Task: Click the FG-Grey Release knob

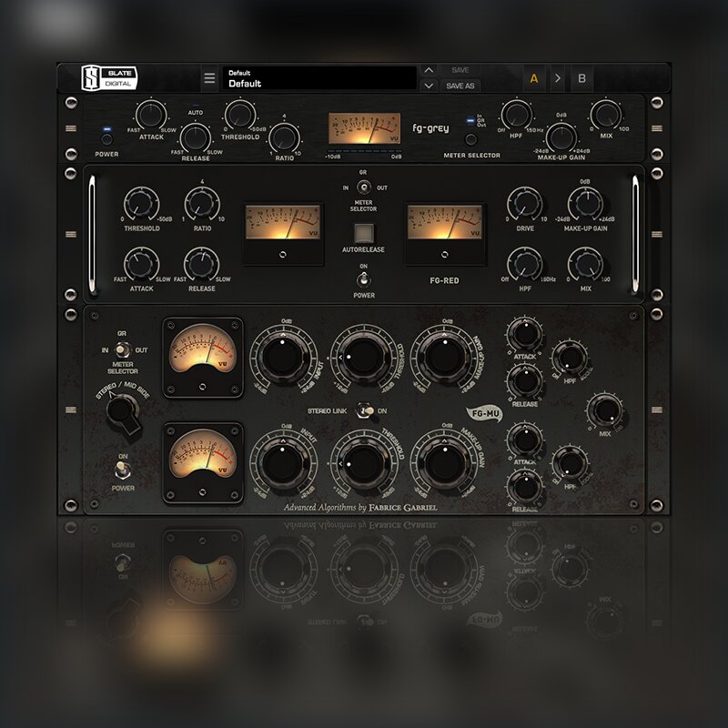Action: [x=195, y=137]
